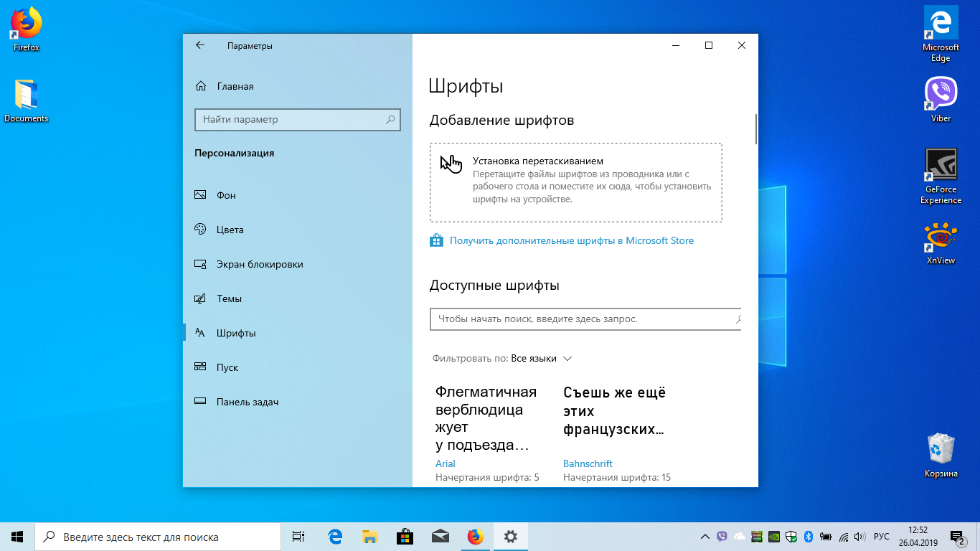This screenshot has height=551, width=980.
Task: Click the fonts page vertical scrollbar
Action: click(756, 129)
